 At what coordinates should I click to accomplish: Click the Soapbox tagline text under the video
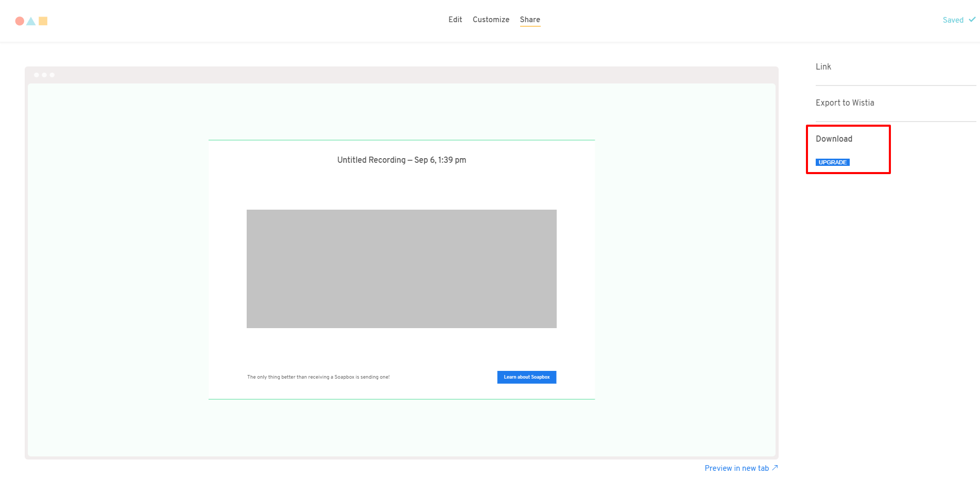pos(318,377)
